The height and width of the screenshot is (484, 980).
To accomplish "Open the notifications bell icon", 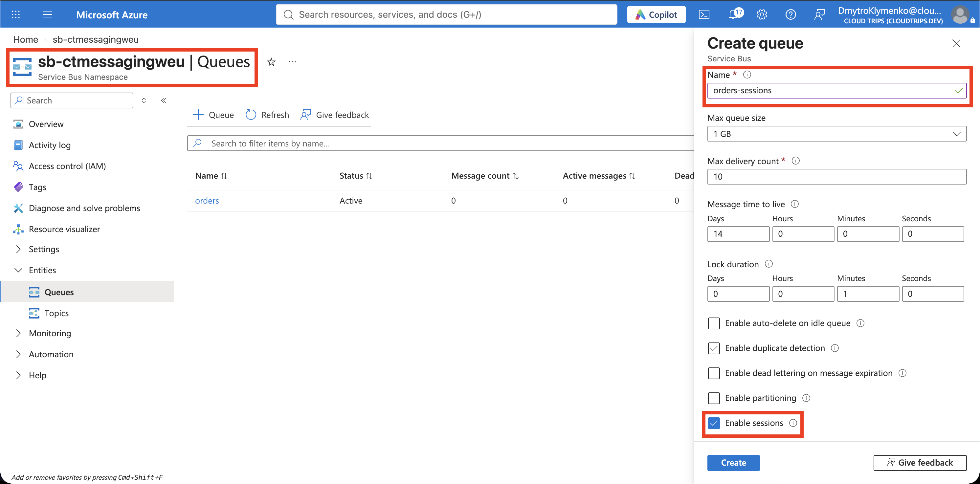I will click(x=733, y=14).
